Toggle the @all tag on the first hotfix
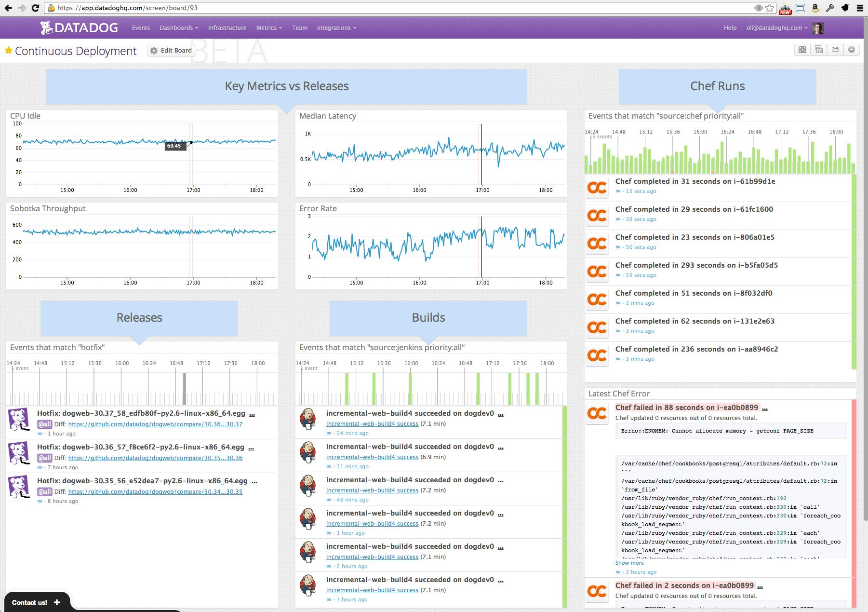 tap(45, 424)
